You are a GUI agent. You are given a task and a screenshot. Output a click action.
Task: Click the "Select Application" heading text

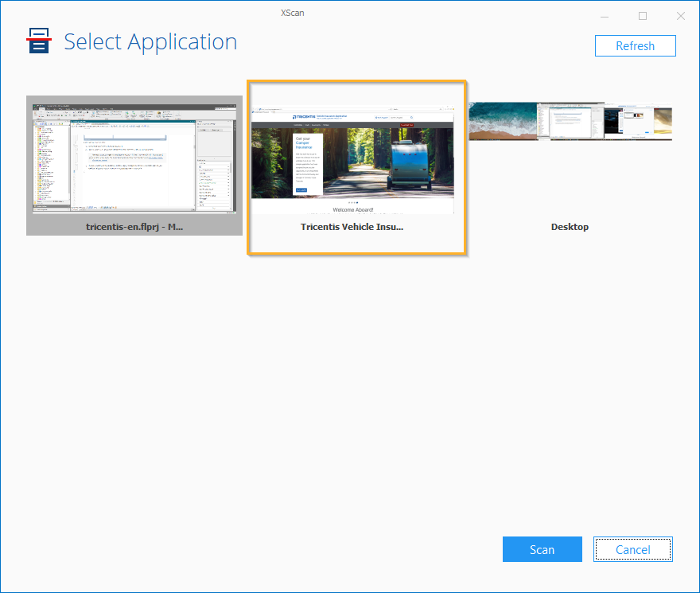coord(150,41)
